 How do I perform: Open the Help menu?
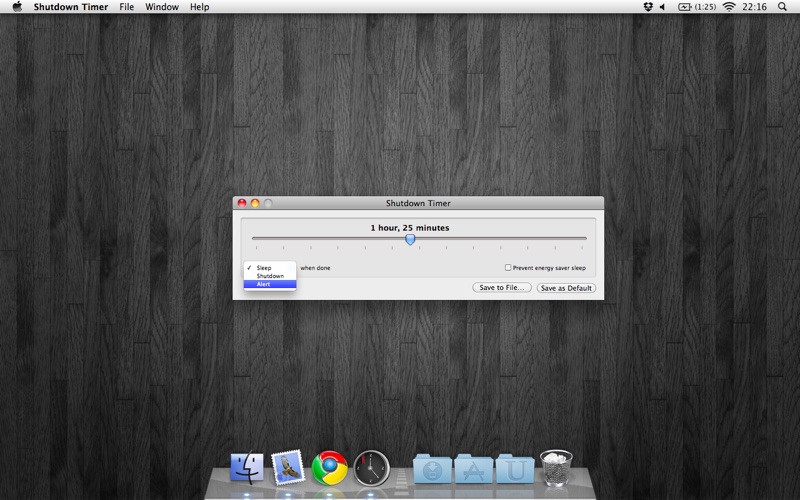pos(199,7)
